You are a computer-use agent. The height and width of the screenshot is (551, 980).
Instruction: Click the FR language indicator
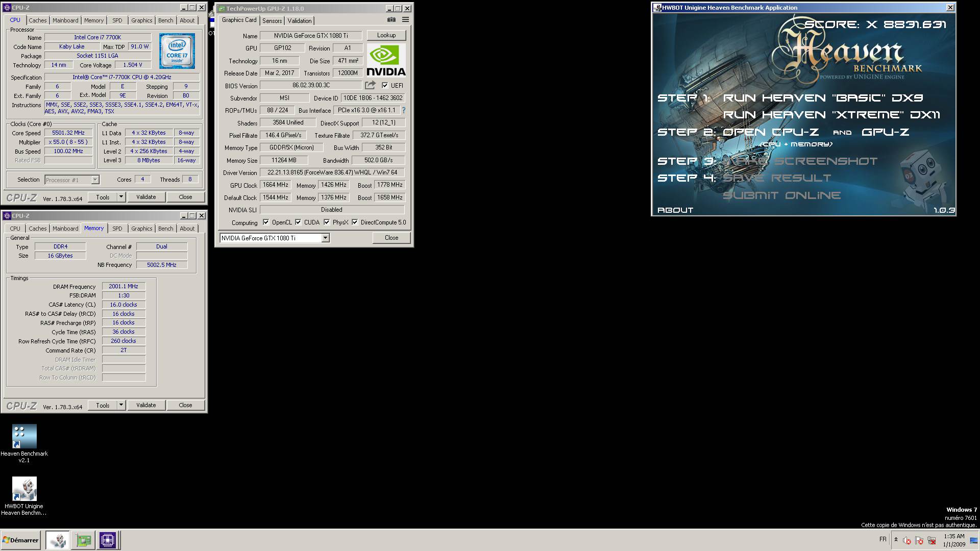[x=883, y=539]
